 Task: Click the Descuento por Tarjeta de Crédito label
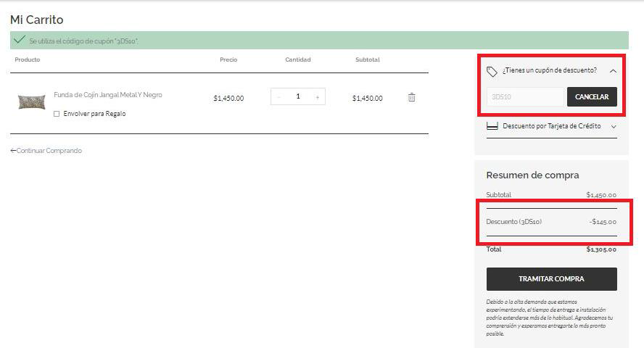click(x=551, y=126)
